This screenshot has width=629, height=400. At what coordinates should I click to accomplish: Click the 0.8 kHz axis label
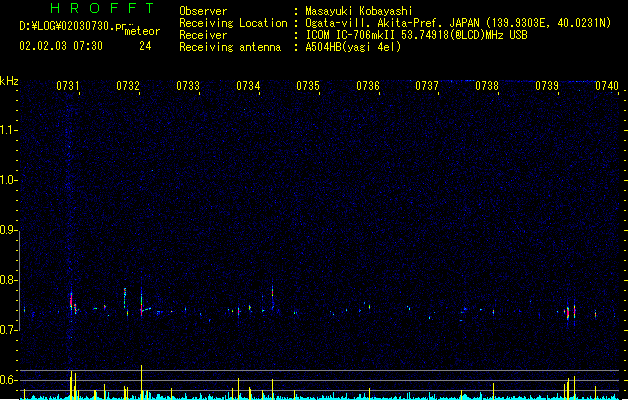tap(9, 280)
